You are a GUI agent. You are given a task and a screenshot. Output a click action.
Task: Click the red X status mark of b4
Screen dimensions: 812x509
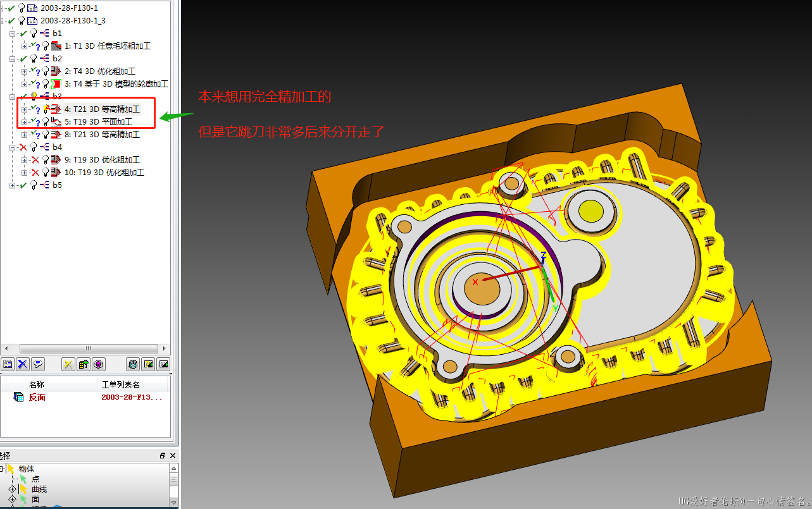23,147
